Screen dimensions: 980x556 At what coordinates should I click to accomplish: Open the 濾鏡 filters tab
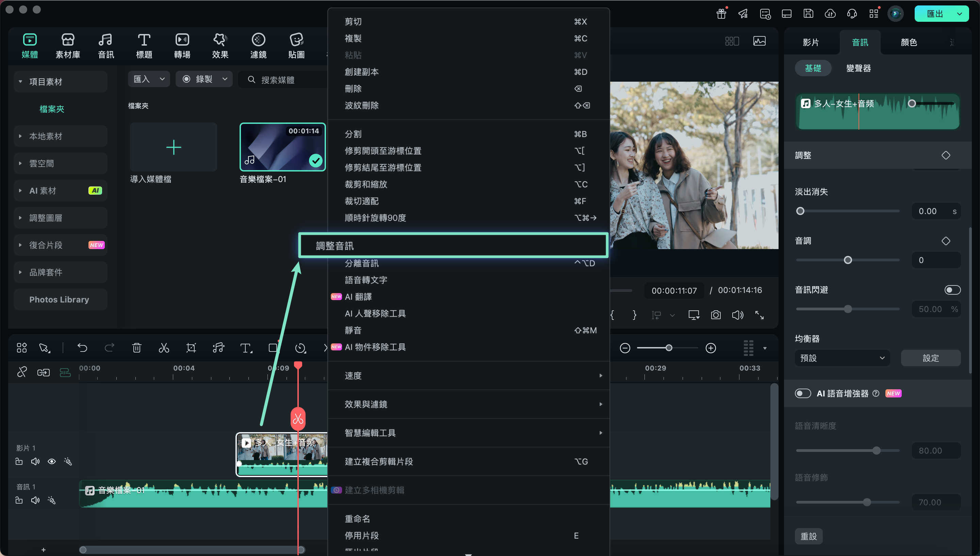(259, 46)
